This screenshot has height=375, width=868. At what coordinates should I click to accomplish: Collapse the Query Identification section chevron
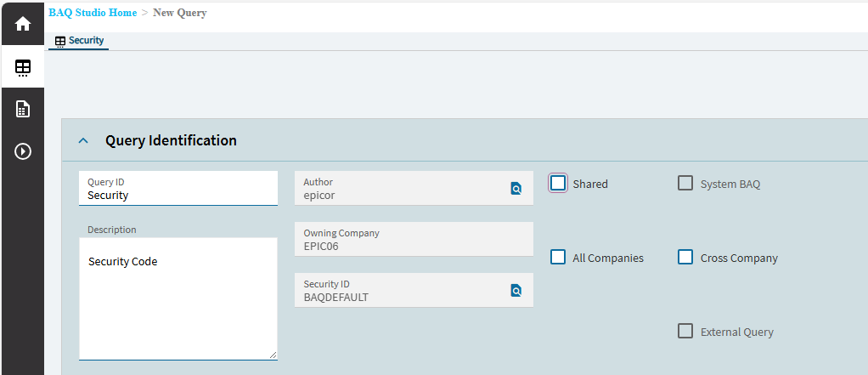(83, 140)
